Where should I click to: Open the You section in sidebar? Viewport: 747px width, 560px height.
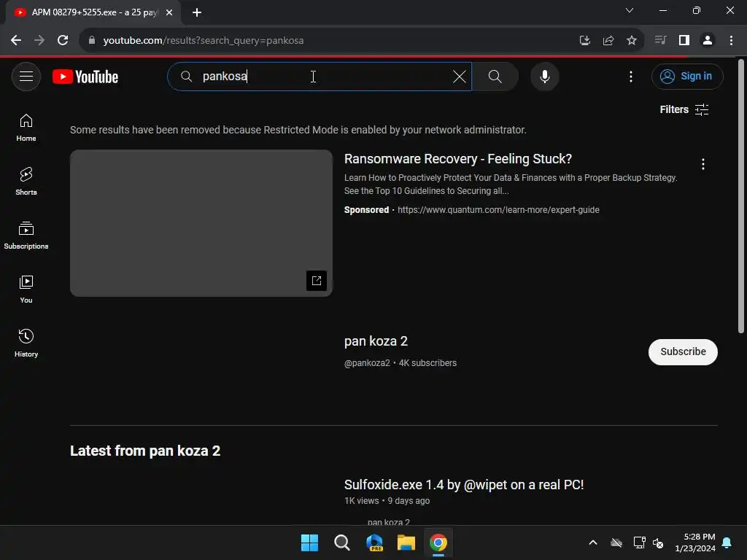coord(26,289)
